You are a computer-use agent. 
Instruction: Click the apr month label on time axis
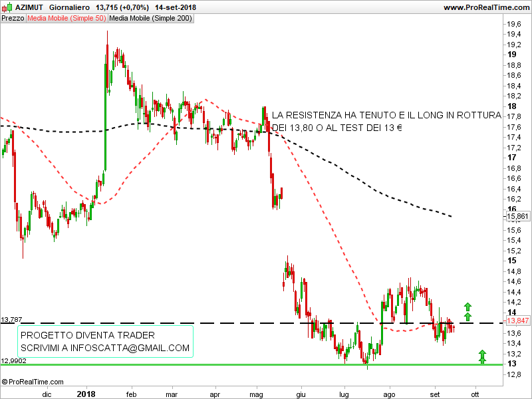[x=215, y=394]
